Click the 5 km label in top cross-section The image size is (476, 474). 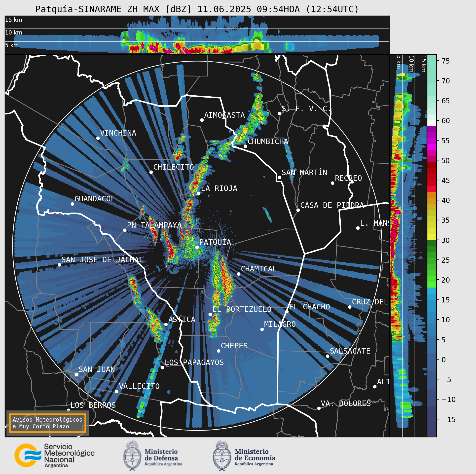[x=12, y=45]
